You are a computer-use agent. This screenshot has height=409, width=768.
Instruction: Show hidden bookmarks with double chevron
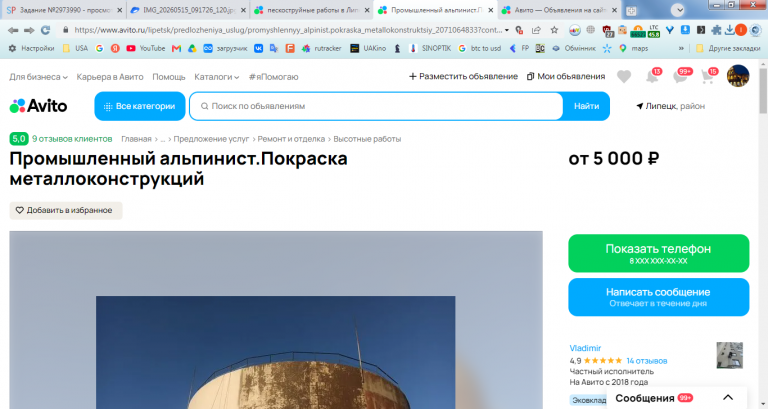pos(681,48)
